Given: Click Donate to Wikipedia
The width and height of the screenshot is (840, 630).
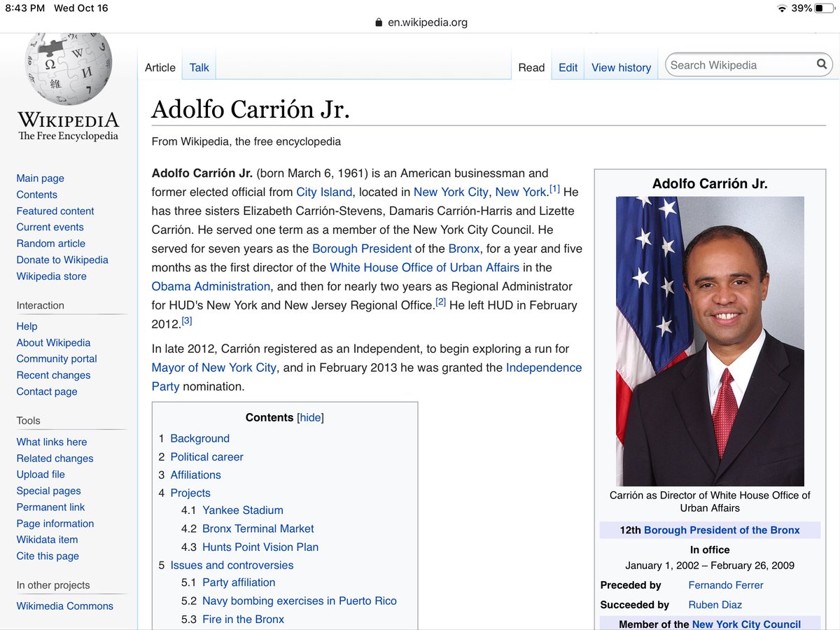Looking at the screenshot, I should 62,260.
